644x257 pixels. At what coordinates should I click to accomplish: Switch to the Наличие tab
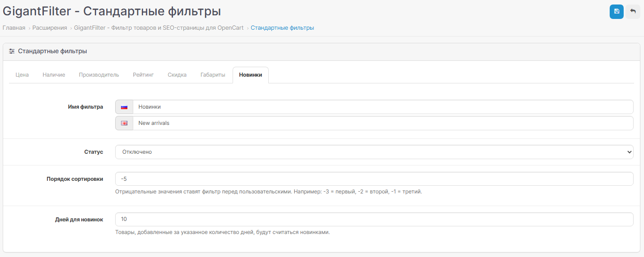tap(54, 75)
